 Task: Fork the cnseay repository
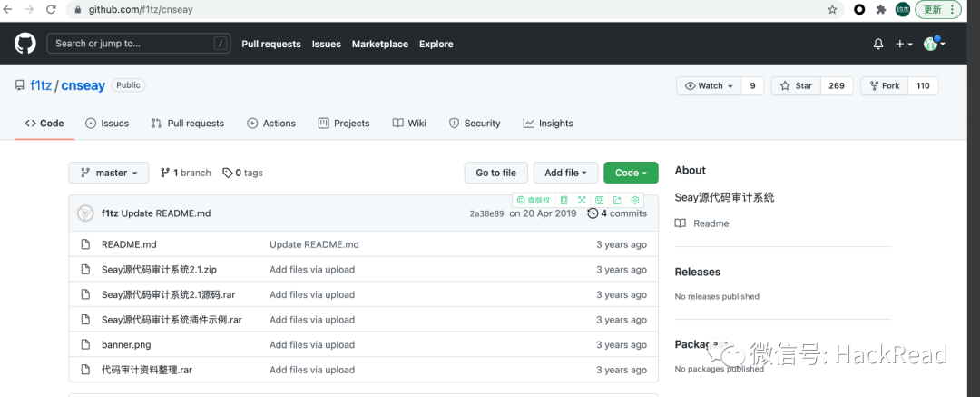tap(885, 85)
